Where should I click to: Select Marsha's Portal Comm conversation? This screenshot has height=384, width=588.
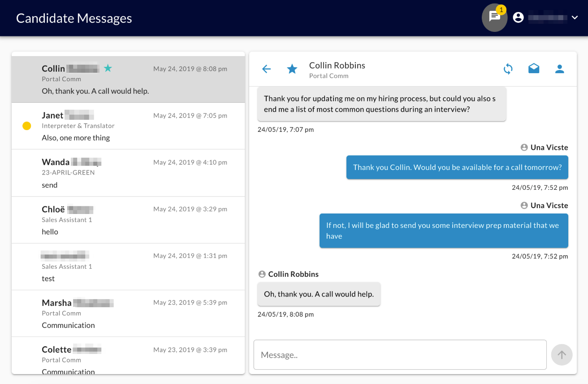[x=128, y=313]
